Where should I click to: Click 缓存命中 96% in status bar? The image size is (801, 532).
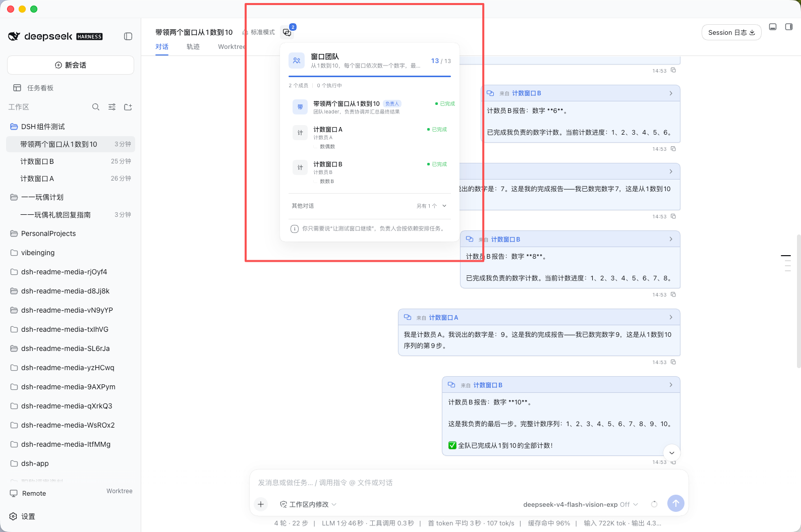coord(549,523)
